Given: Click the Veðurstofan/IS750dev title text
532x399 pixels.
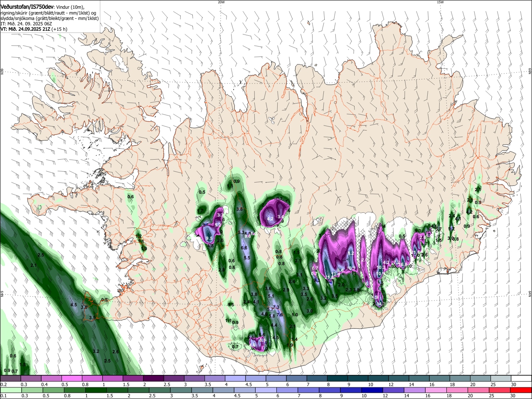Looking at the screenshot, I should [27, 7].
